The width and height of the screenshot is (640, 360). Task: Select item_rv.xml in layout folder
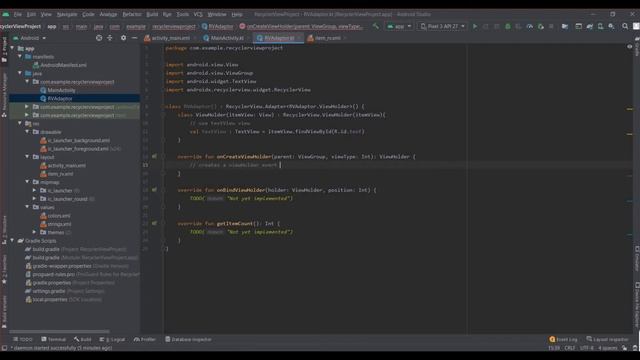(60, 174)
